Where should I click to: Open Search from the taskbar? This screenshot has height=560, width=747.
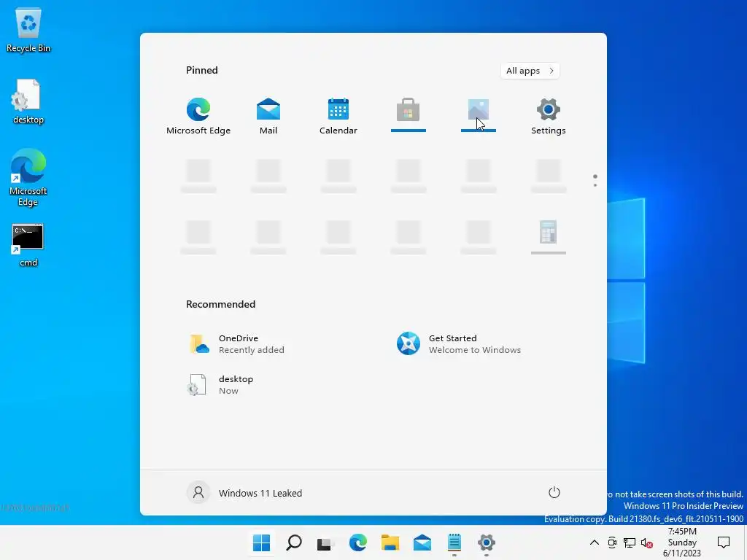point(293,542)
